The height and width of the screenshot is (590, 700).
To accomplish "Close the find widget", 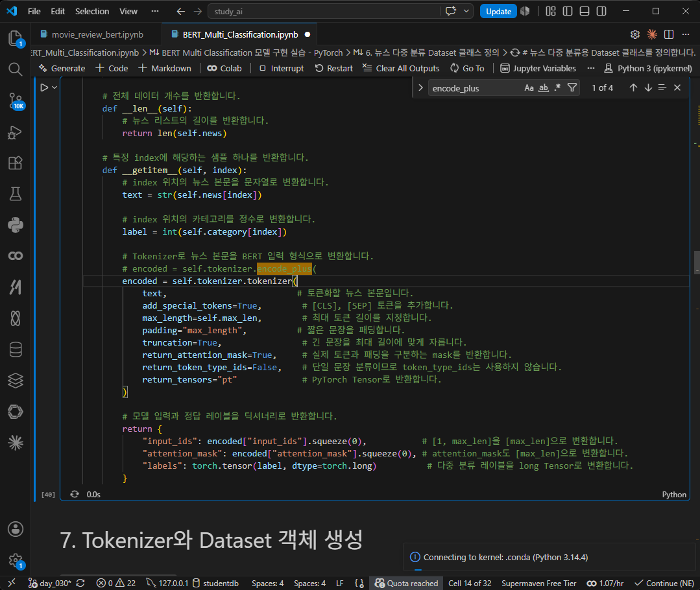I will pos(677,88).
